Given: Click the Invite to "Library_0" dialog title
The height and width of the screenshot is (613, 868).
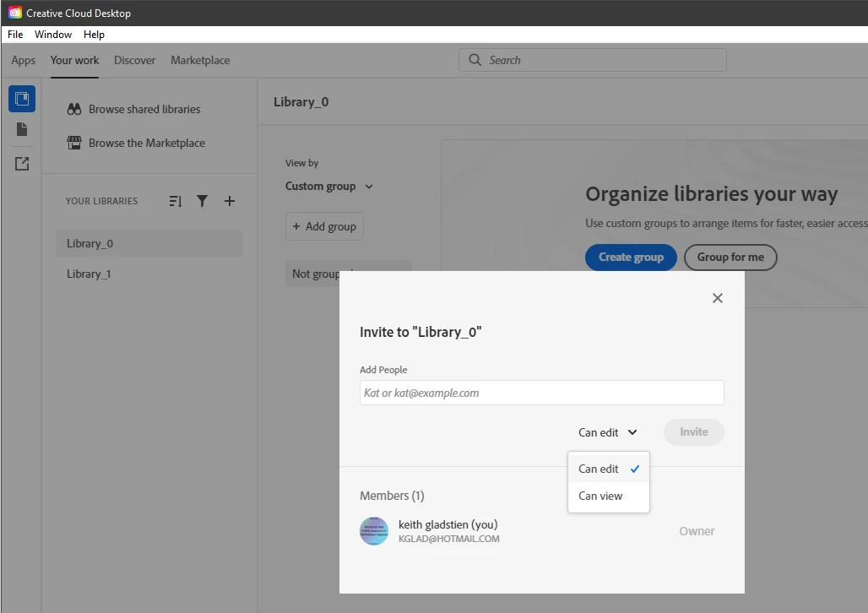Looking at the screenshot, I should coord(420,332).
